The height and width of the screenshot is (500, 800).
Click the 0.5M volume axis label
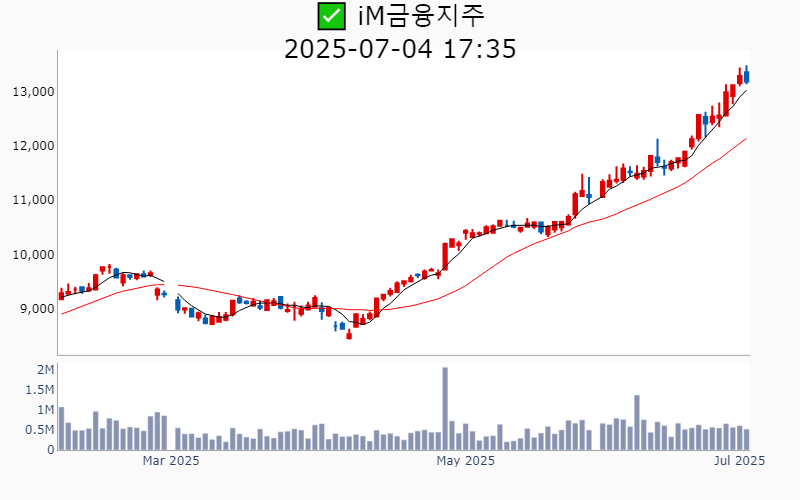point(39,430)
